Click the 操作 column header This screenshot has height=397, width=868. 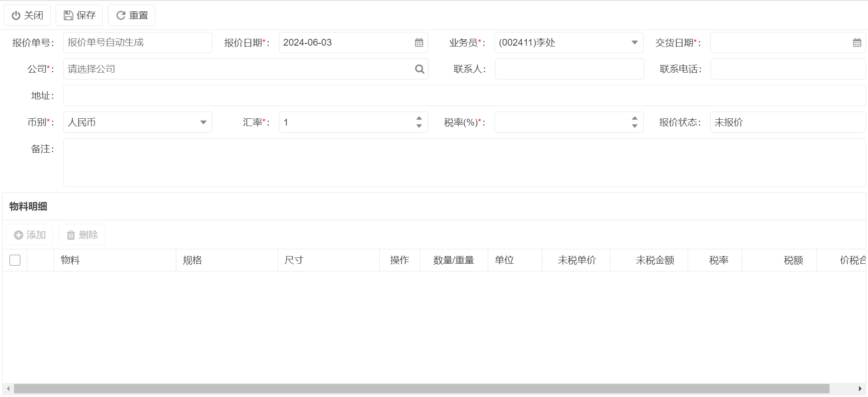click(x=400, y=260)
